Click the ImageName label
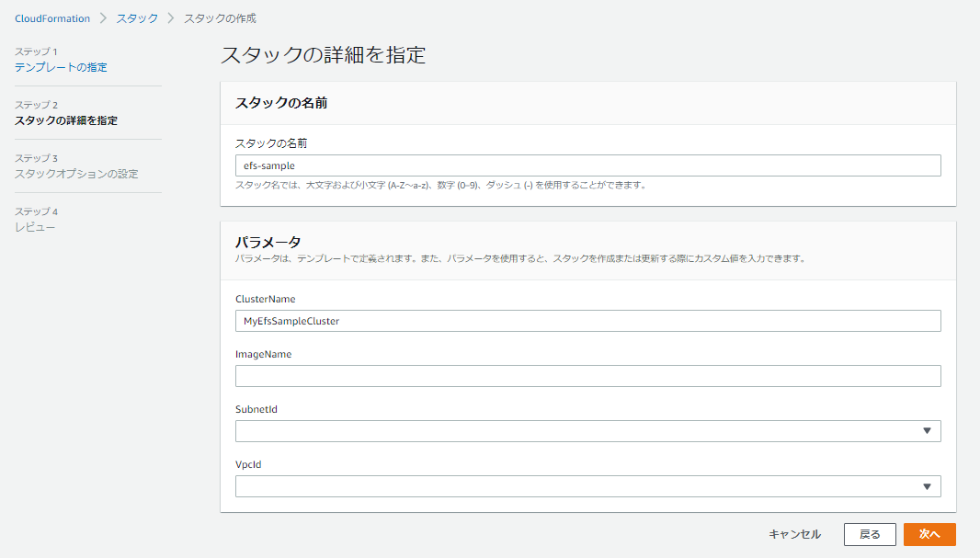980x558 pixels. point(264,354)
